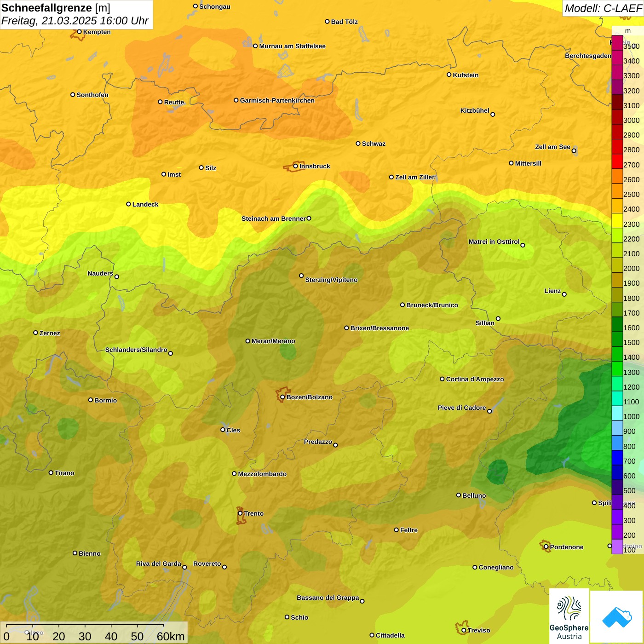
Task: Click the Sterzing/Vipiteno label
Action: click(x=331, y=280)
